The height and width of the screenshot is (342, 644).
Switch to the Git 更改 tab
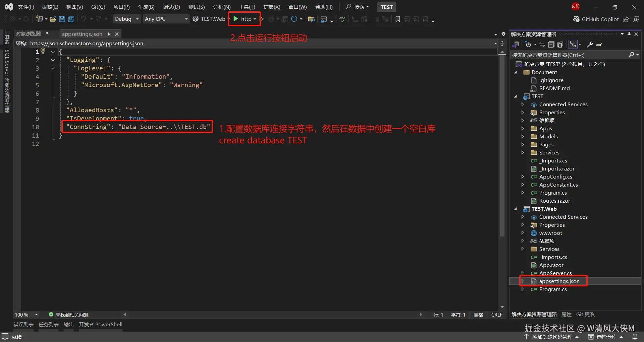(x=585, y=315)
